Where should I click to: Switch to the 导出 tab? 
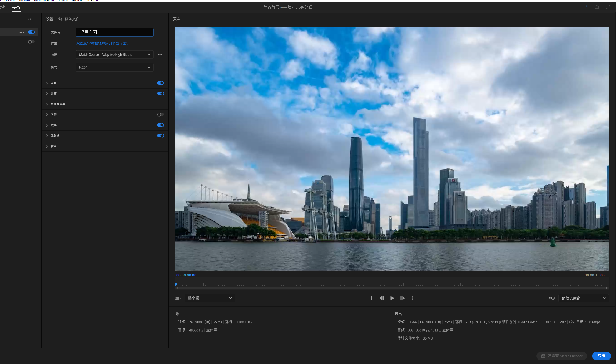pos(16,7)
